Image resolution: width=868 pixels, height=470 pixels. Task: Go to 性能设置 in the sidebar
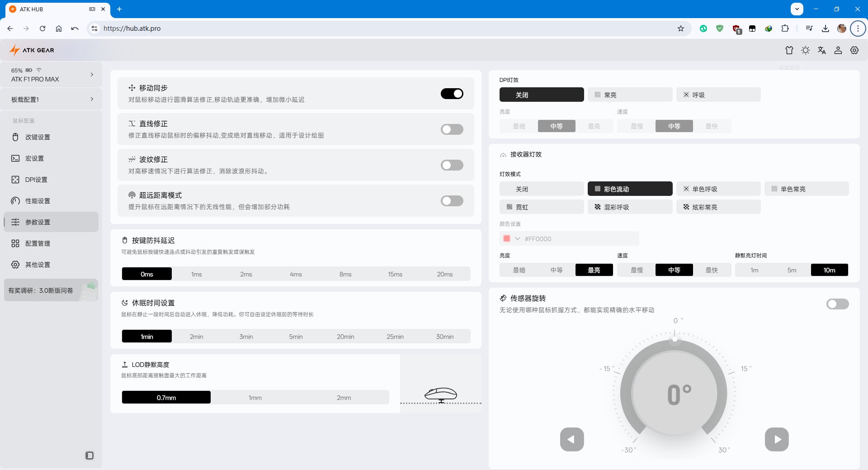[38, 201]
